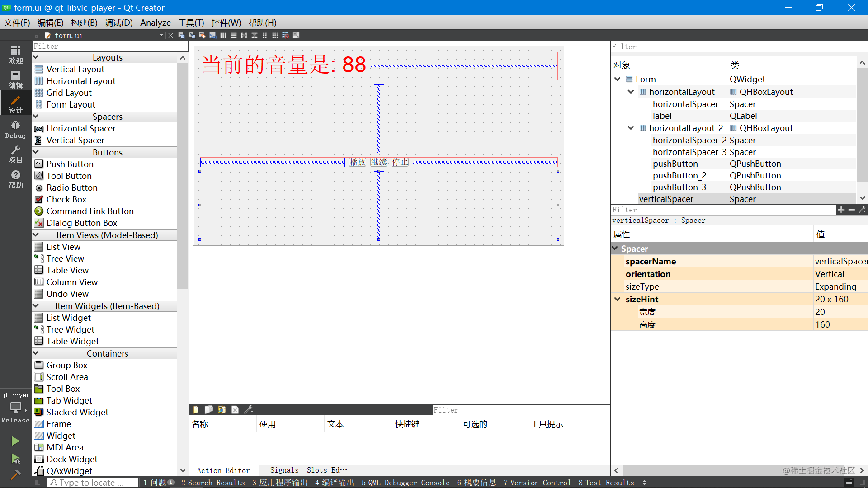Apply Lay Out in a Grid
Image resolution: width=868 pixels, height=488 pixels.
pos(275,35)
